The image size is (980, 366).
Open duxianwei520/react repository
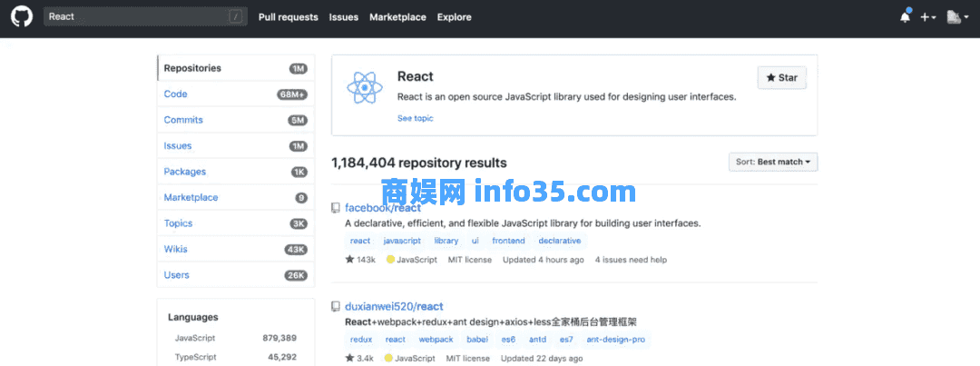point(394,307)
